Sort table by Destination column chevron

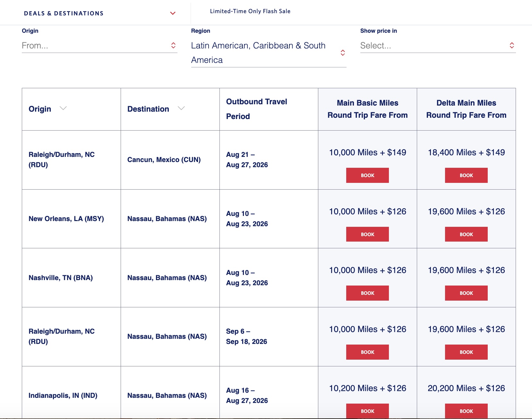tap(181, 108)
